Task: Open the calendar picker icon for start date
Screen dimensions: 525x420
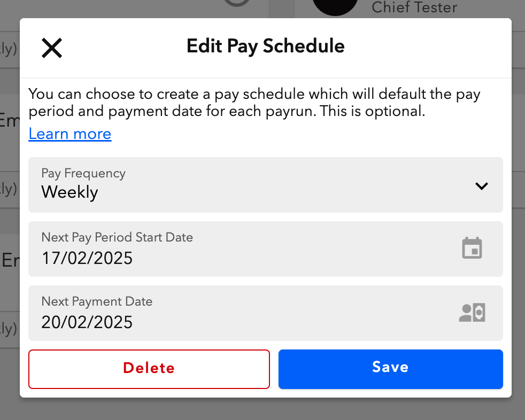Action: click(472, 249)
